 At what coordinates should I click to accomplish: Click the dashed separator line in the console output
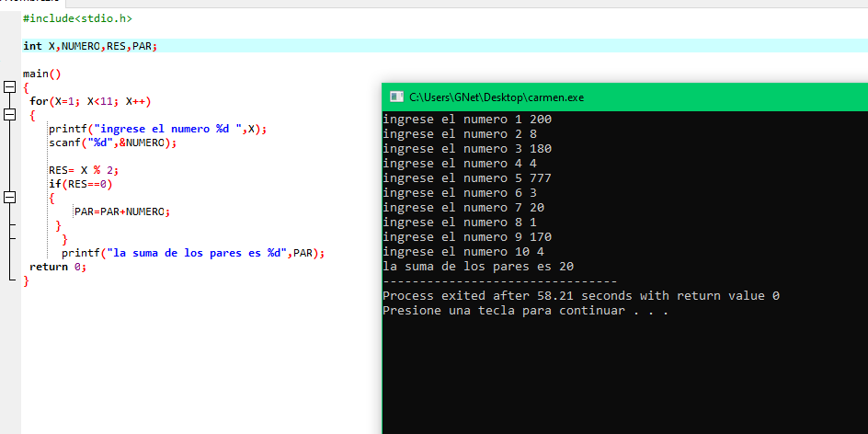500,281
